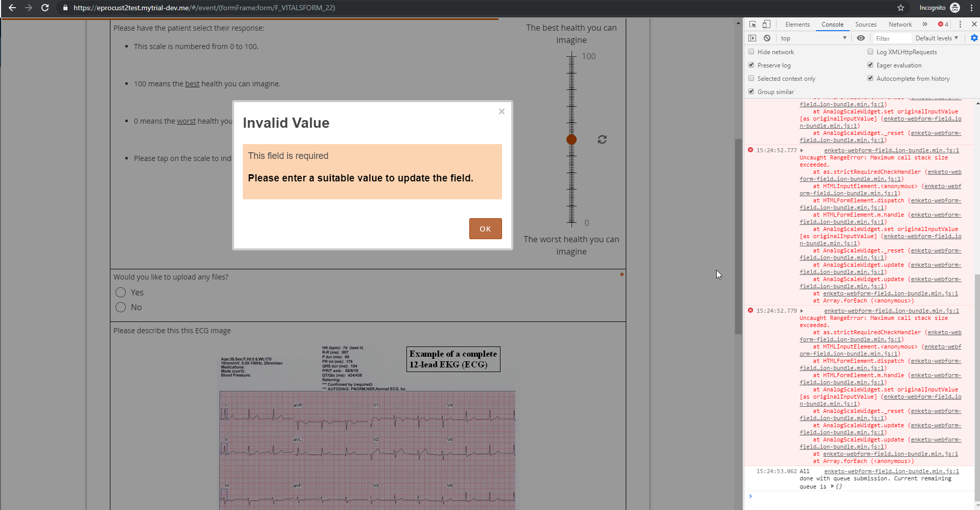The image size is (980, 510).
Task: Dismiss the Invalid Value dialog with OK
Action: pos(485,228)
